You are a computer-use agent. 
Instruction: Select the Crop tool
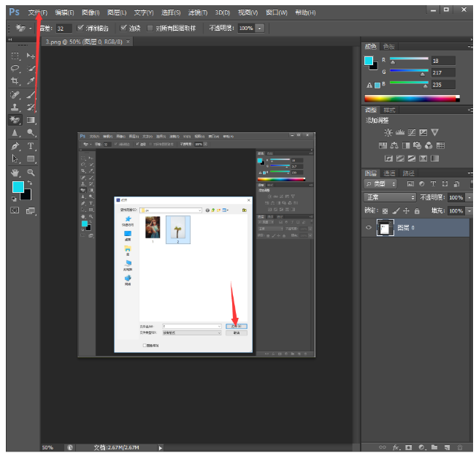(15, 81)
